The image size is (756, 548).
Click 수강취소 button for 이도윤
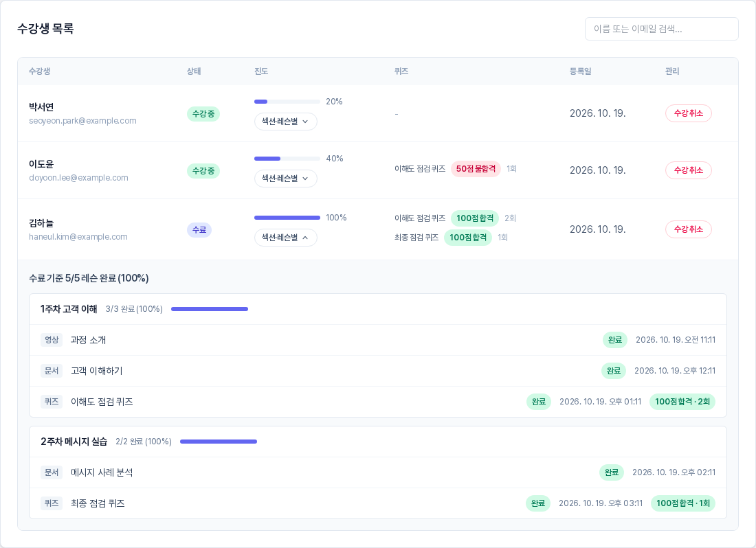tap(689, 170)
